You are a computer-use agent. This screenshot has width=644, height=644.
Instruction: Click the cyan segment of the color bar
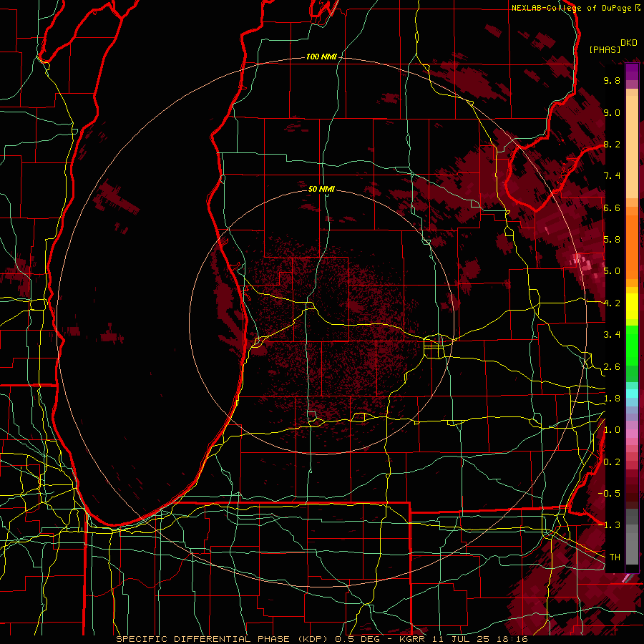(632, 394)
